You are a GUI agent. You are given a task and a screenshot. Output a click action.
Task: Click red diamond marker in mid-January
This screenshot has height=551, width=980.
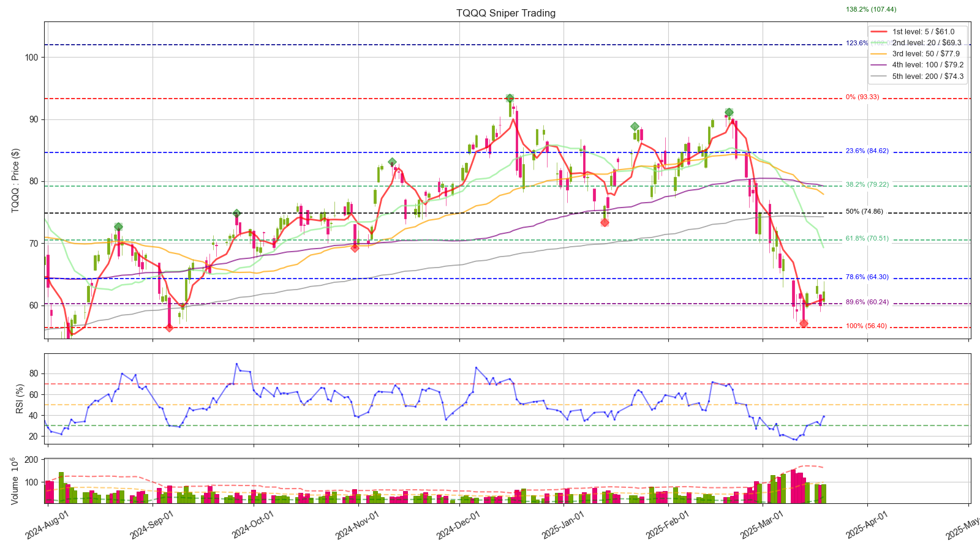[605, 222]
